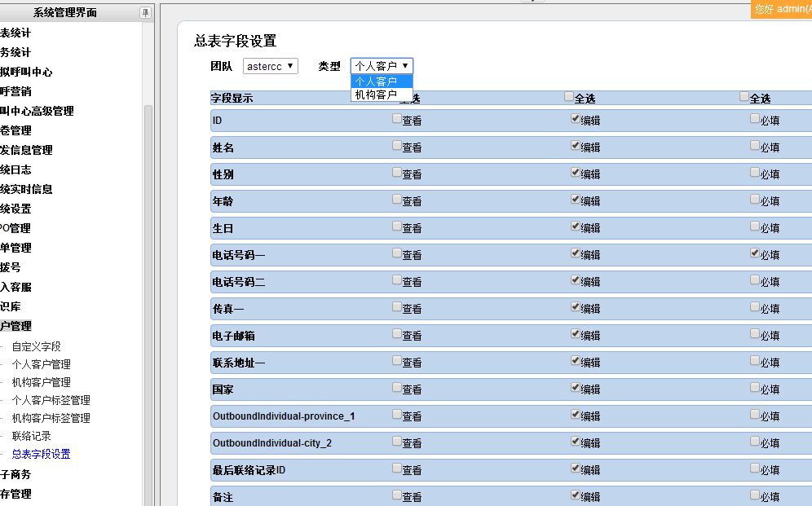Disable 编辑 for the 备注 field
812x506 pixels.
(x=576, y=495)
